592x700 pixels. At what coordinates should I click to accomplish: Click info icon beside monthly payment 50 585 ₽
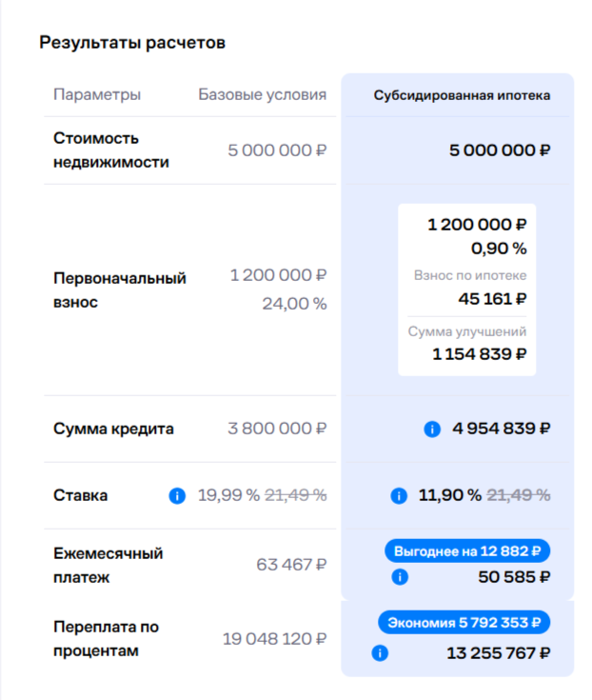400,577
